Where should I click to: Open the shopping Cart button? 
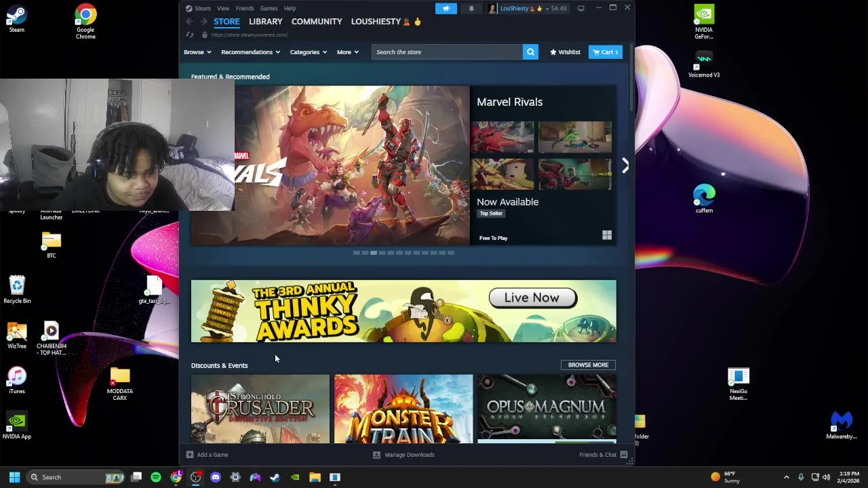606,52
